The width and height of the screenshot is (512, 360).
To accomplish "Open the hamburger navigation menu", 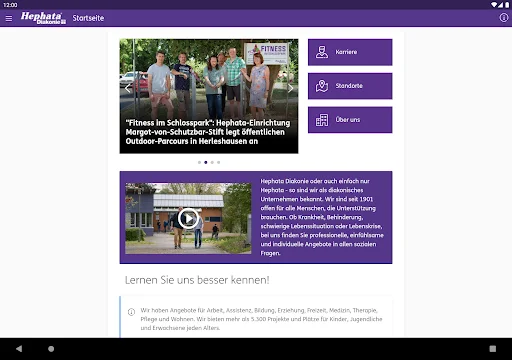I will point(9,18).
